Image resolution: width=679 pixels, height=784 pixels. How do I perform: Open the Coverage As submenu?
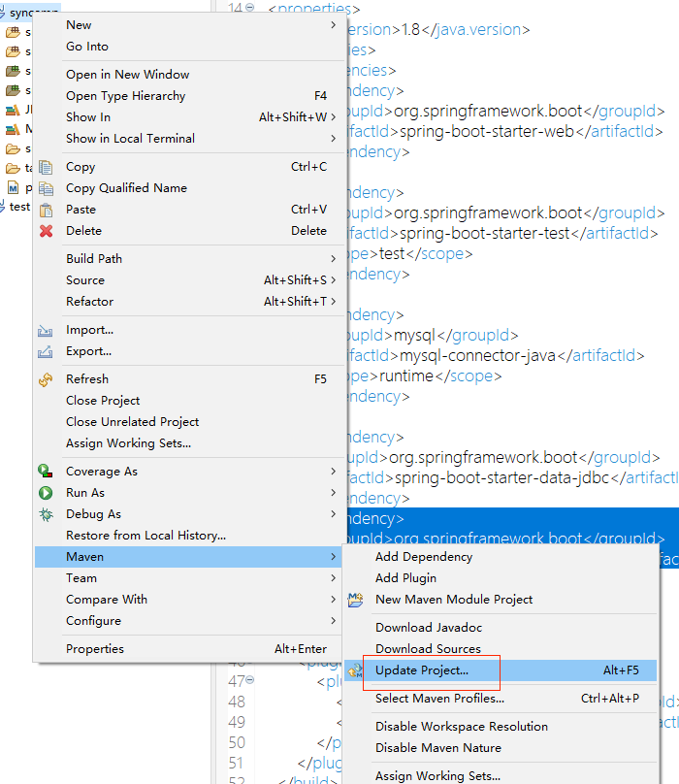(188, 472)
